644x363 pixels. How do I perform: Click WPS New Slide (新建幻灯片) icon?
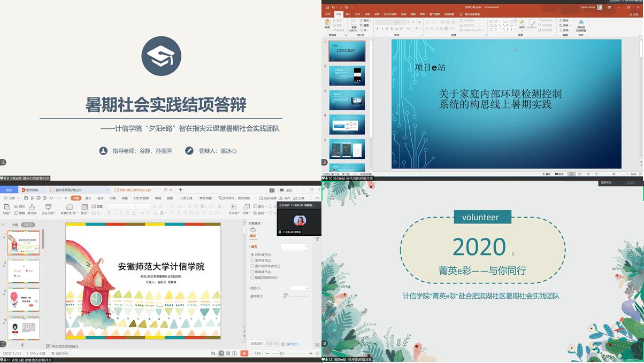[x=70, y=207]
